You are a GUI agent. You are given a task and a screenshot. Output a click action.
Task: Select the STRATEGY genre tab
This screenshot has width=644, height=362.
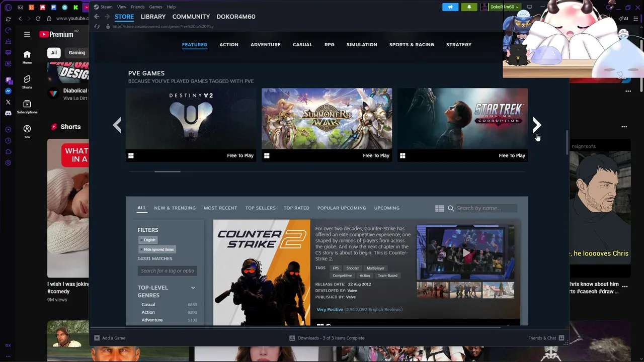tap(459, 45)
